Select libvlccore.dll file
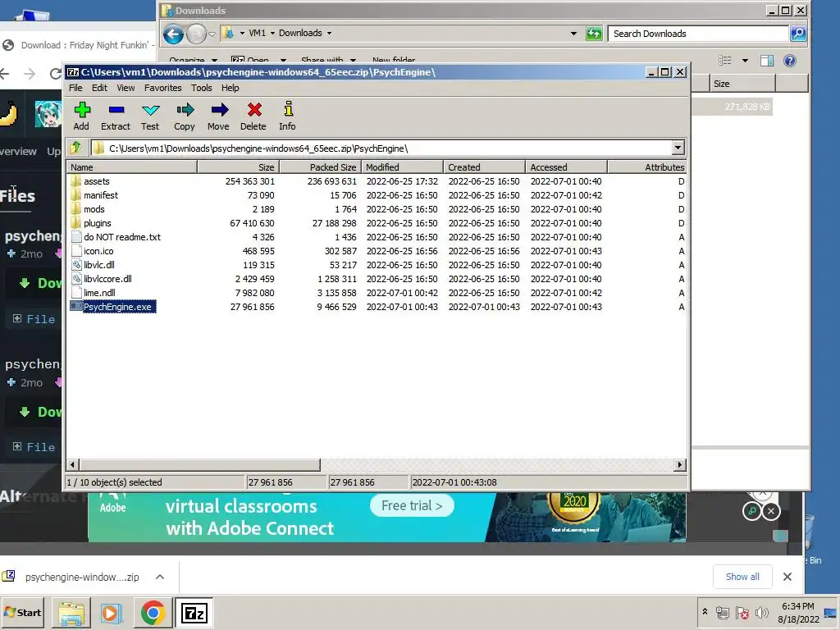 coord(107,279)
